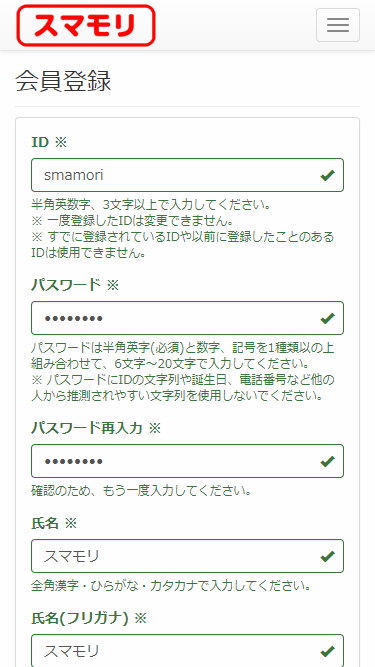
Task: Click the checkmark in the ID field
Action: pos(327,175)
